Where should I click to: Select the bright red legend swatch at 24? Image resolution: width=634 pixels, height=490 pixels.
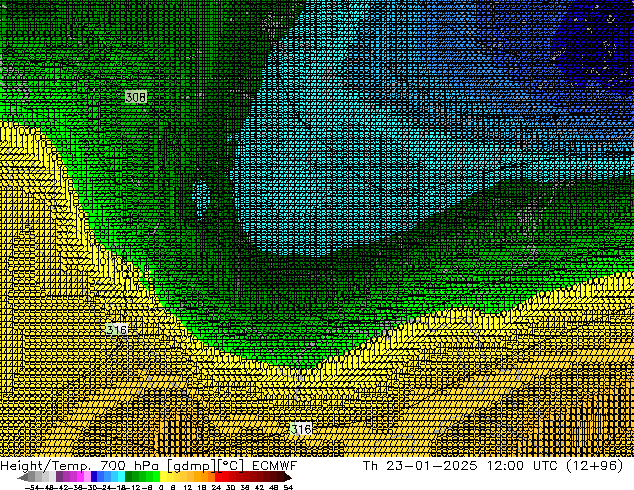(218, 477)
